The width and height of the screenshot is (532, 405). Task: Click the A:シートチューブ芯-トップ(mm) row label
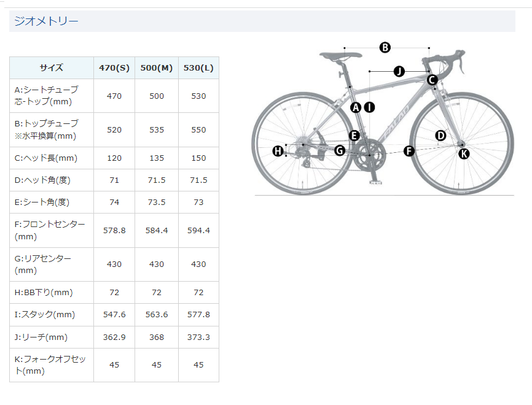(47, 96)
